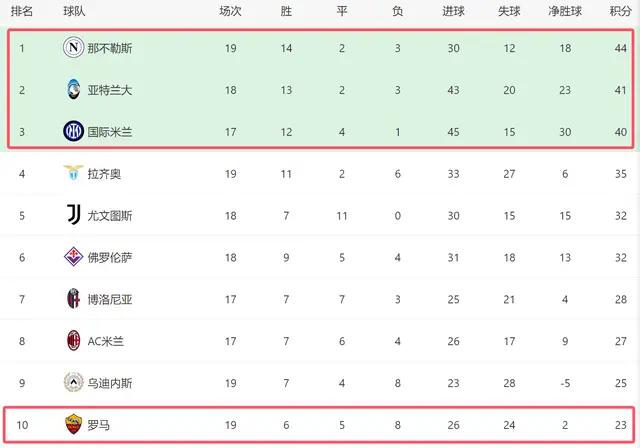Screen dimensions: 640x448
Task: Click the Roma wolf crest
Action: (x=73, y=424)
